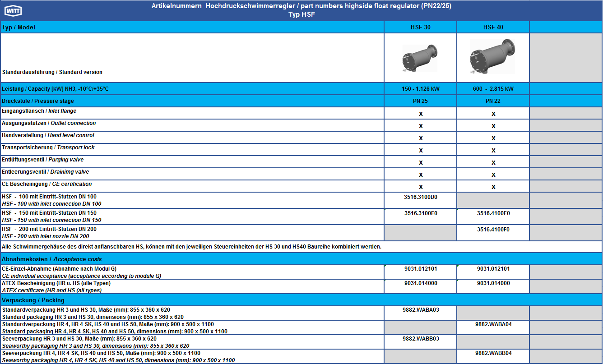Image resolution: width=603 pixels, height=364 pixels.
Task: Click the capacity value 600 - 2.815 kW
Action: point(493,89)
